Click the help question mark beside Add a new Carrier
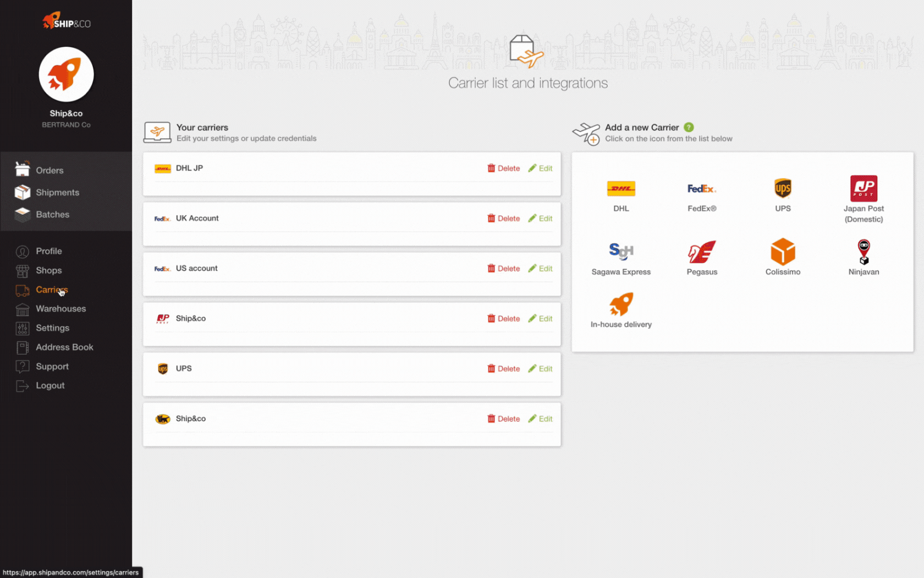Viewport: 924px width, 578px height. [x=689, y=127]
